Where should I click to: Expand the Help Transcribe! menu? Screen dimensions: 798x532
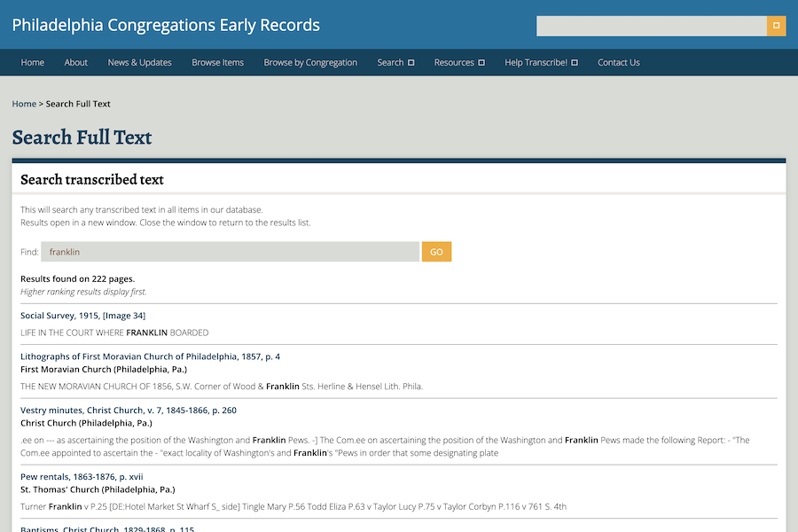tap(541, 63)
